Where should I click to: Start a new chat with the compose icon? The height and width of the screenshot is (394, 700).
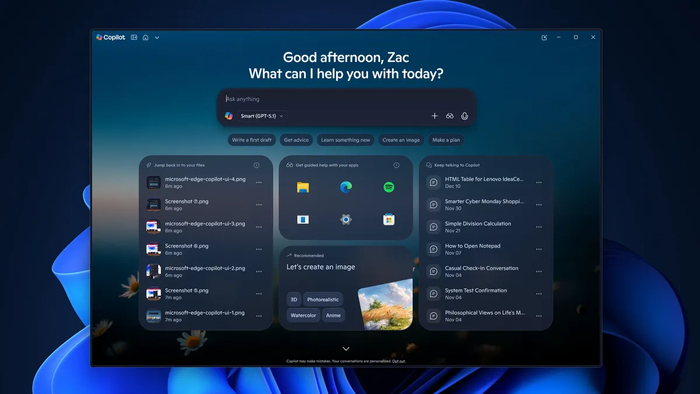(544, 37)
